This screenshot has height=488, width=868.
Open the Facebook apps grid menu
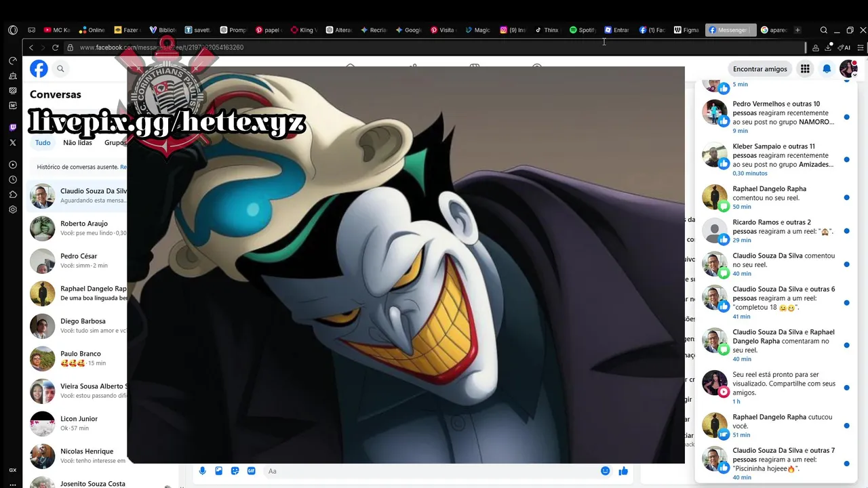pyautogui.click(x=805, y=68)
